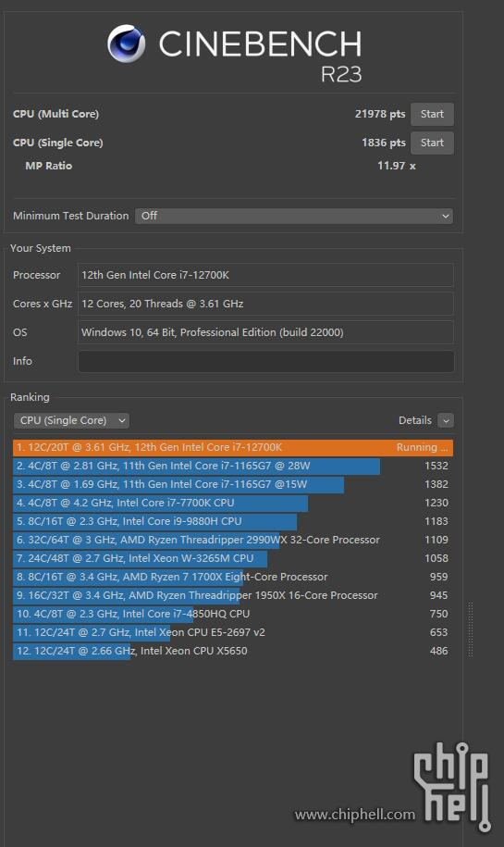This screenshot has width=504, height=847.
Task: Click the Cinebench sphere logo icon
Action: [x=127, y=44]
